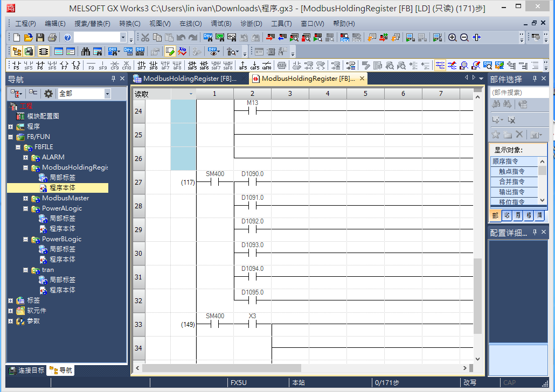The width and height of the screenshot is (555, 392).
Task: Click the Print icon in toolbar
Action: (52, 38)
